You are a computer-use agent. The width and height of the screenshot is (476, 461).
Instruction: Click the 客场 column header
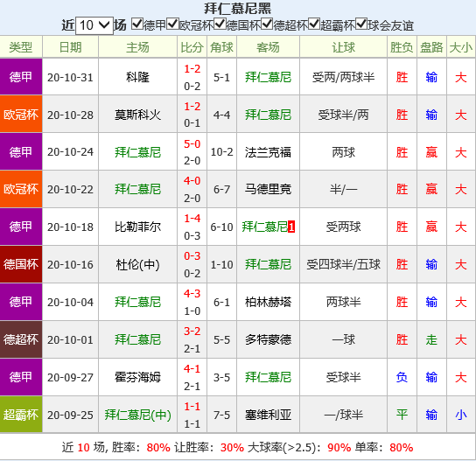tap(268, 47)
